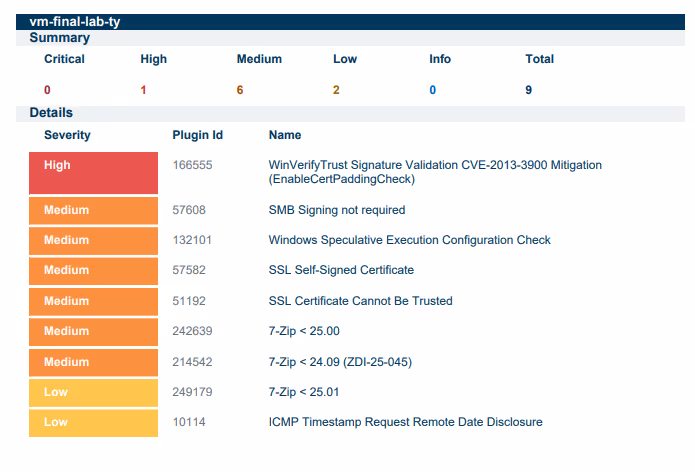The image size is (695, 472).
Task: Open SSL Certificate Cannot Be Trusted finding
Action: pyautogui.click(x=360, y=301)
